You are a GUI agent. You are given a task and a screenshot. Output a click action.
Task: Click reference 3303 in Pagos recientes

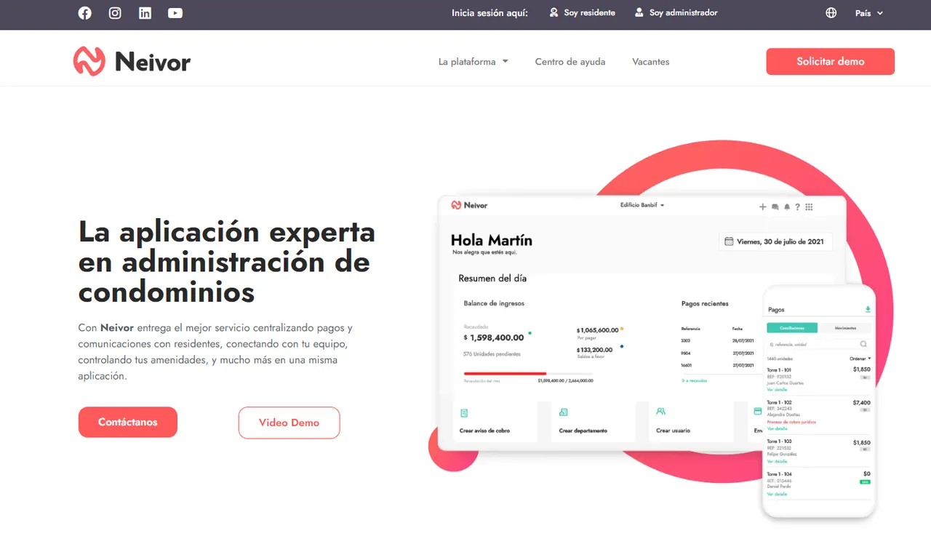point(686,340)
